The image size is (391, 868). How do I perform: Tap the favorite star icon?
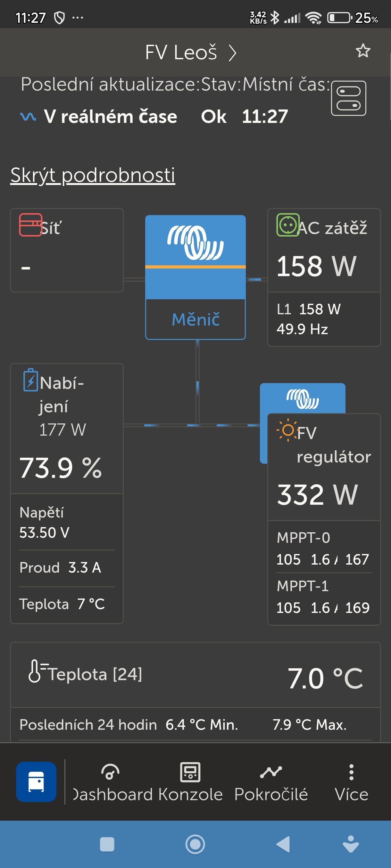pyautogui.click(x=363, y=51)
